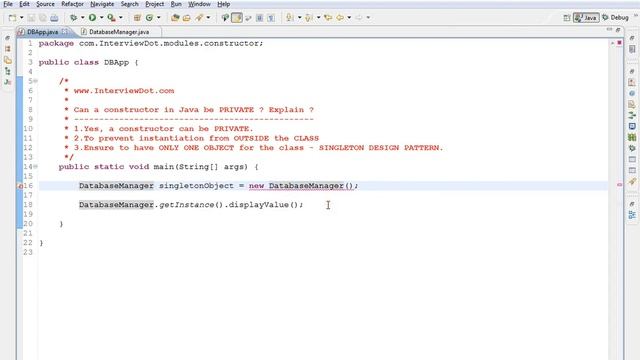Open the Type Hierarchy fast view icon
The width and height of the screenshot is (640, 360).
(8, 71)
